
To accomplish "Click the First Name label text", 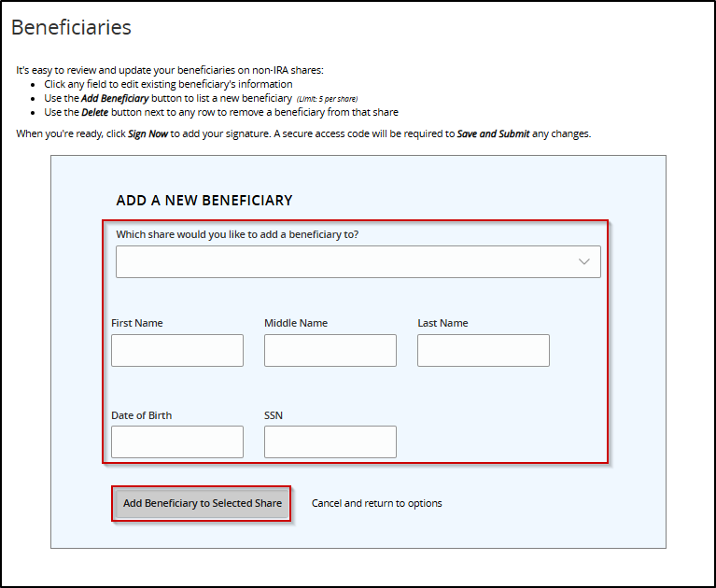I will coord(137,323).
